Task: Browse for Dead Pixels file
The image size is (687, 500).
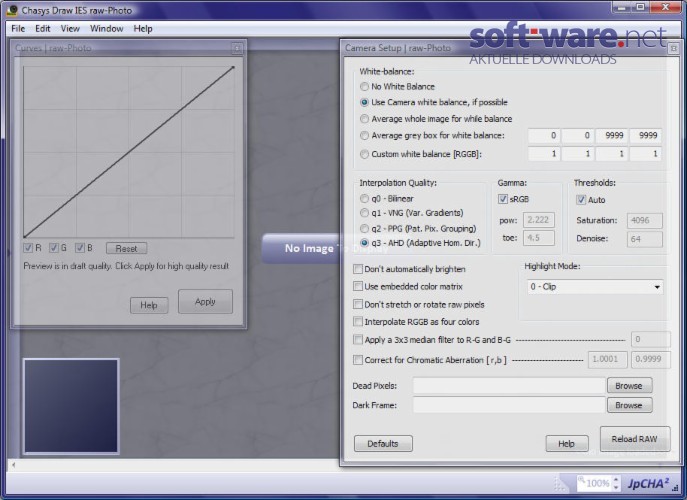Action: (629, 386)
